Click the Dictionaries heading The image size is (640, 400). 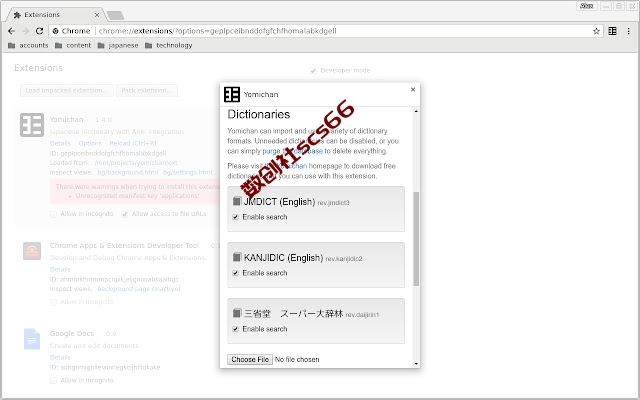tap(259, 114)
